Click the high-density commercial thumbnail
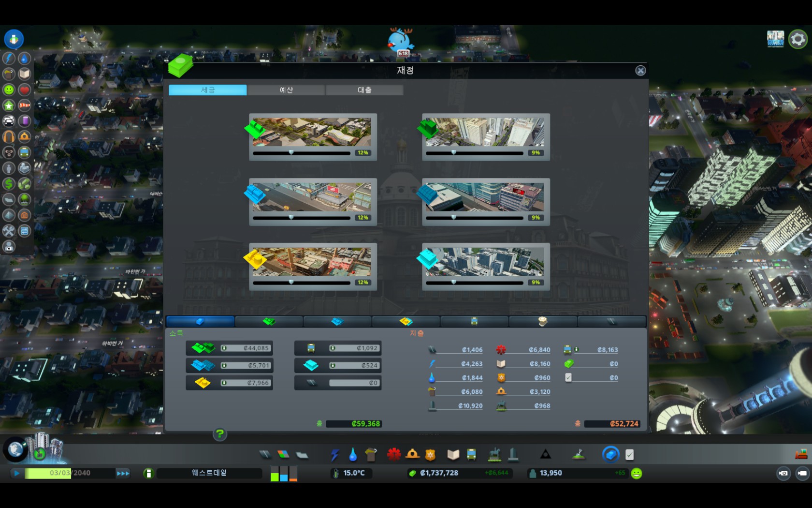The image size is (812, 508). click(x=485, y=197)
